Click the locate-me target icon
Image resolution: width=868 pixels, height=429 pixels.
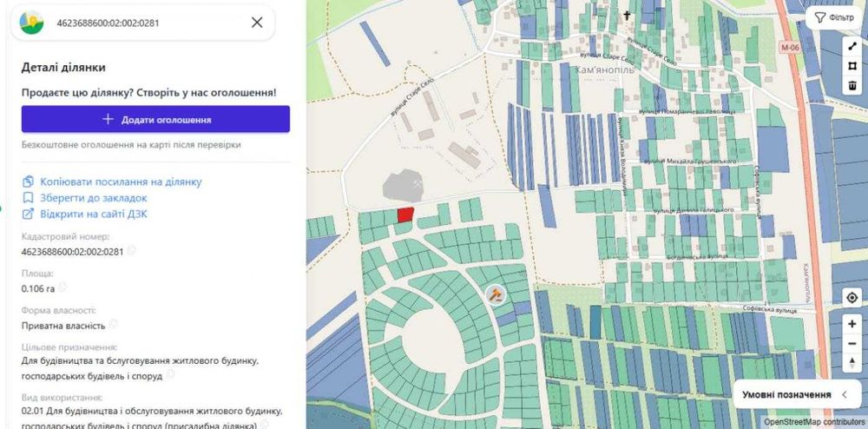click(x=852, y=298)
